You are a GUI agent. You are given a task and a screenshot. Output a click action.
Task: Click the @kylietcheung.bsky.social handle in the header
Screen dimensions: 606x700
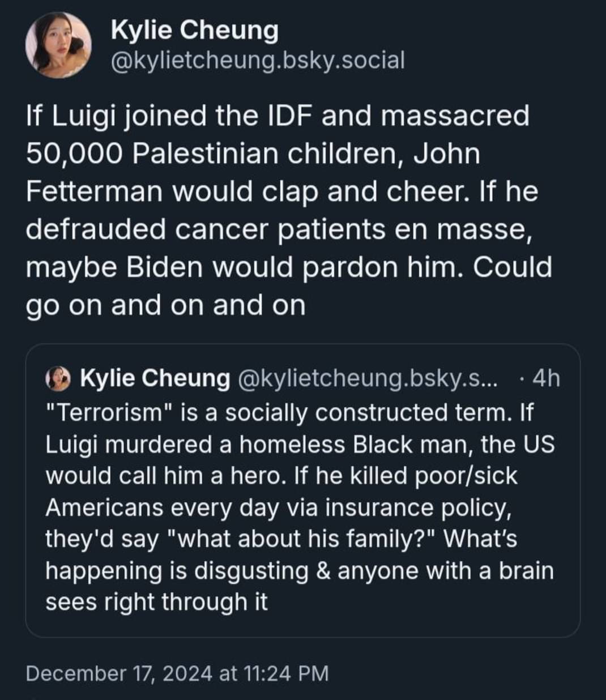click(x=258, y=59)
